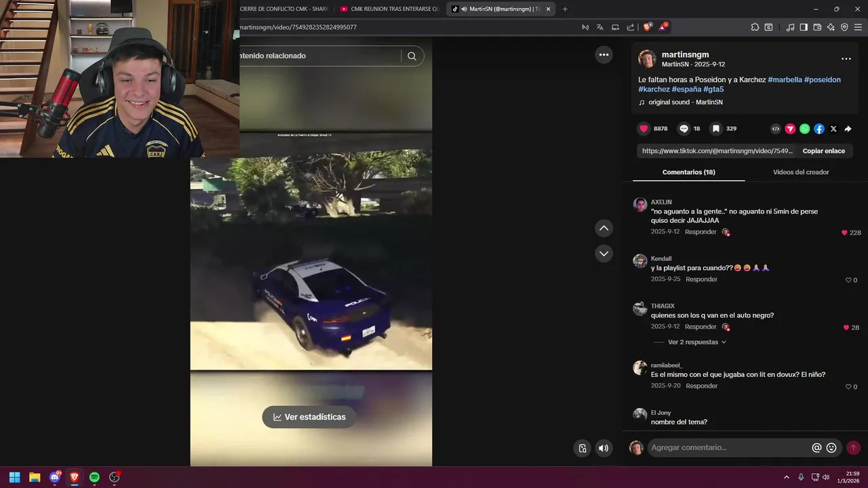
Task: Open Brave Rewards triangle icon
Action: tap(663, 27)
